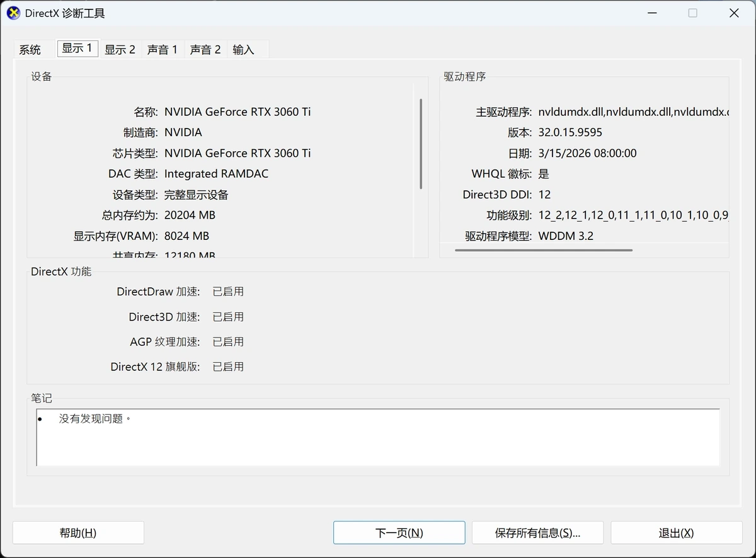Click the 显示内存(VRAM) label
Image resolution: width=756 pixels, height=558 pixels.
(x=115, y=236)
